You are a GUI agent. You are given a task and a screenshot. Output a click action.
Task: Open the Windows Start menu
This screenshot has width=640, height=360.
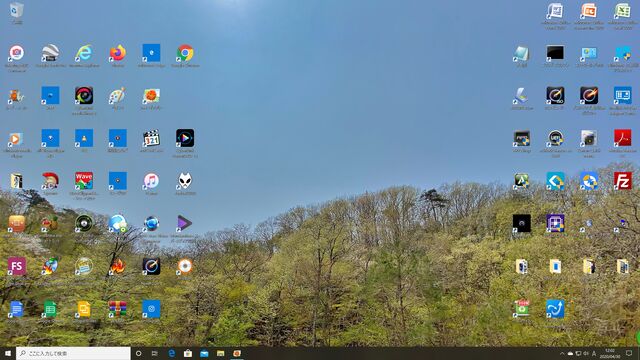(x=8, y=353)
